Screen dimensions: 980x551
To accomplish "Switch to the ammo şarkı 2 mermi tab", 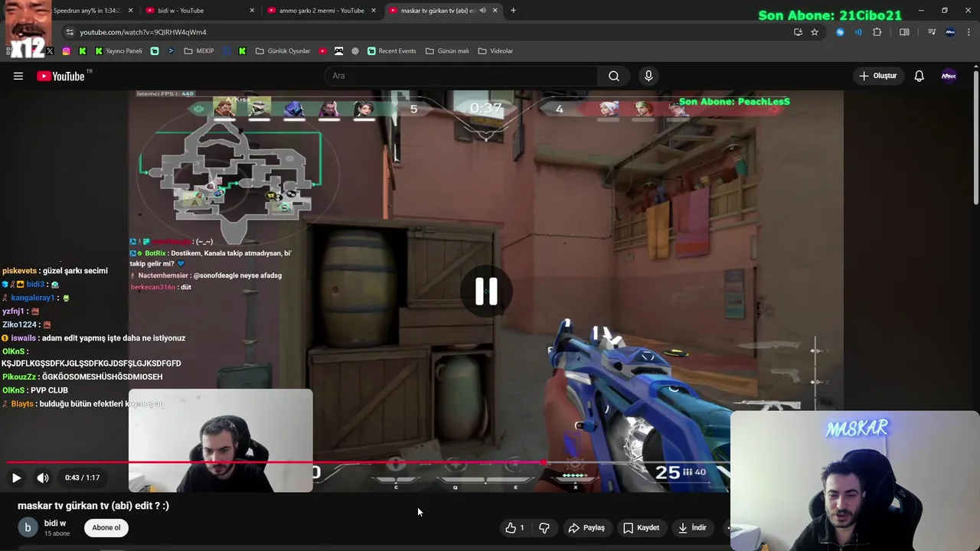I will click(x=321, y=11).
